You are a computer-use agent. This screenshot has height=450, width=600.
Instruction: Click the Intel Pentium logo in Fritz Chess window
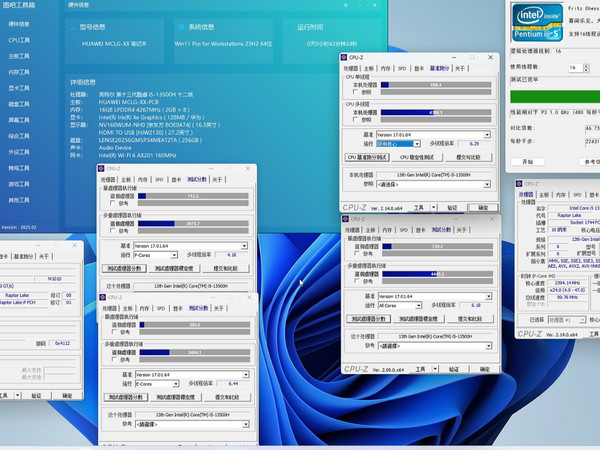(537, 23)
